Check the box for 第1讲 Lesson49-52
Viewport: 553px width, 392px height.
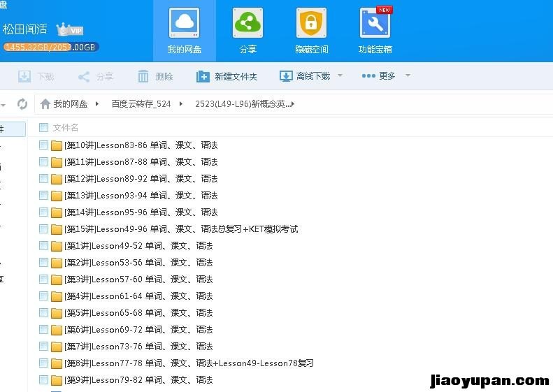(43, 245)
